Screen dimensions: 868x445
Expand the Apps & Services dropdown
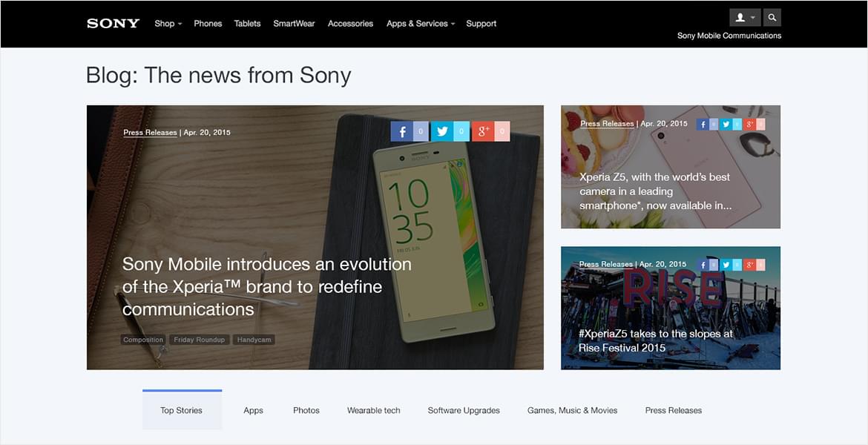(421, 23)
